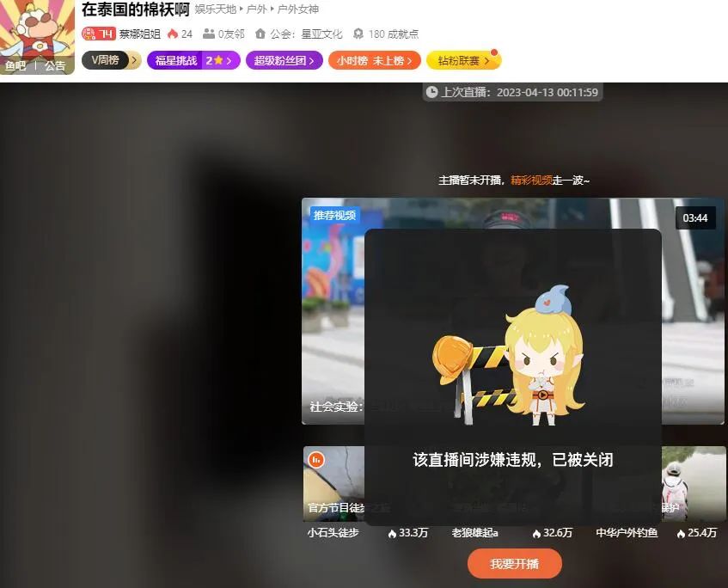This screenshot has height=588, width=728.
Task: Open streamer 老狼雄起a
Action: pyautogui.click(x=474, y=533)
